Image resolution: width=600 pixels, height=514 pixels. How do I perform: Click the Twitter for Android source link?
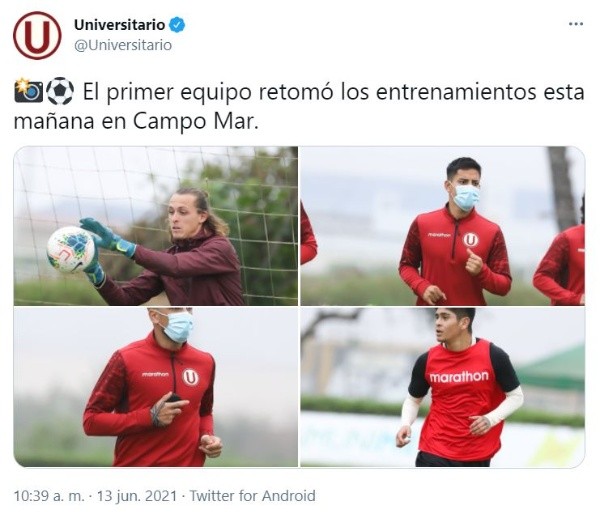pyautogui.click(x=253, y=496)
